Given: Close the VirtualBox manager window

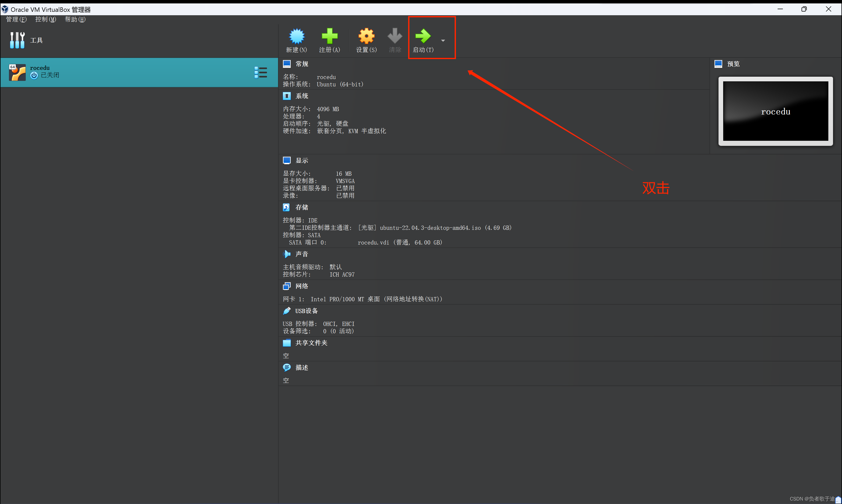Looking at the screenshot, I should pyautogui.click(x=828, y=9).
